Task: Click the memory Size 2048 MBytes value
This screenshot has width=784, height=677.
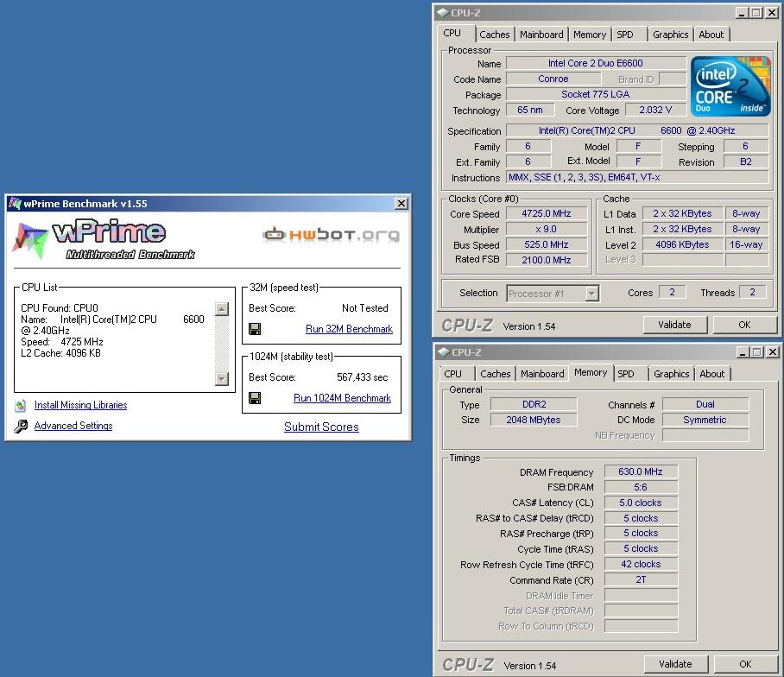Action: (534, 420)
